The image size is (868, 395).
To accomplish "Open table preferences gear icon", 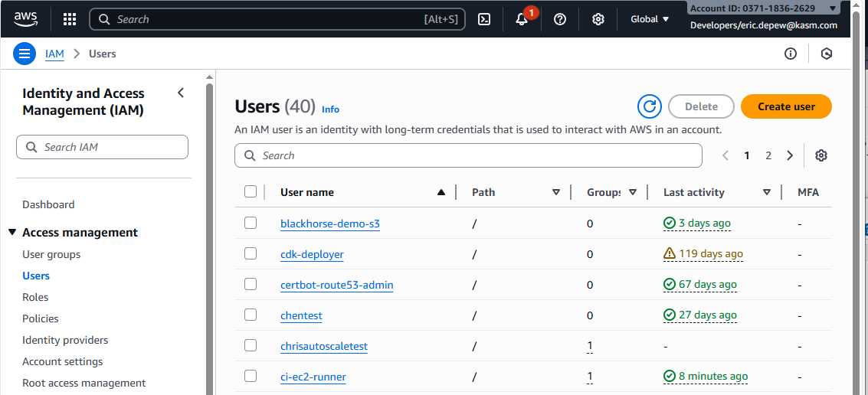I will [821, 155].
